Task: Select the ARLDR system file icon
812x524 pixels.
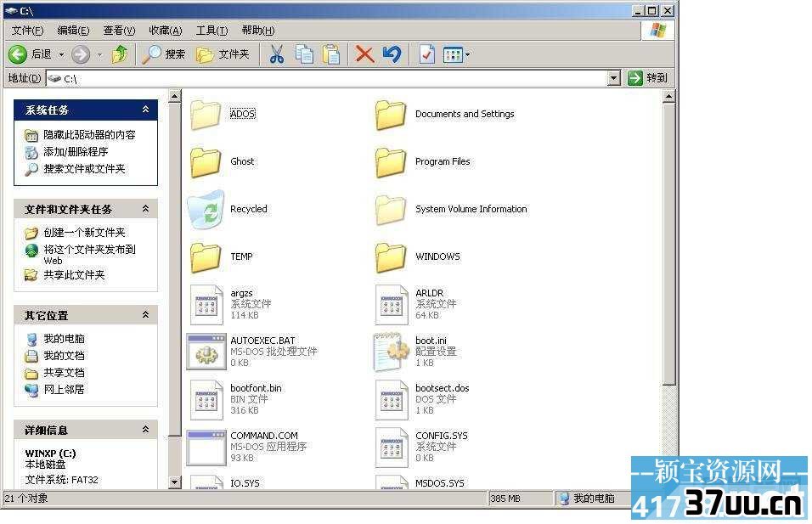Action: pos(392,305)
